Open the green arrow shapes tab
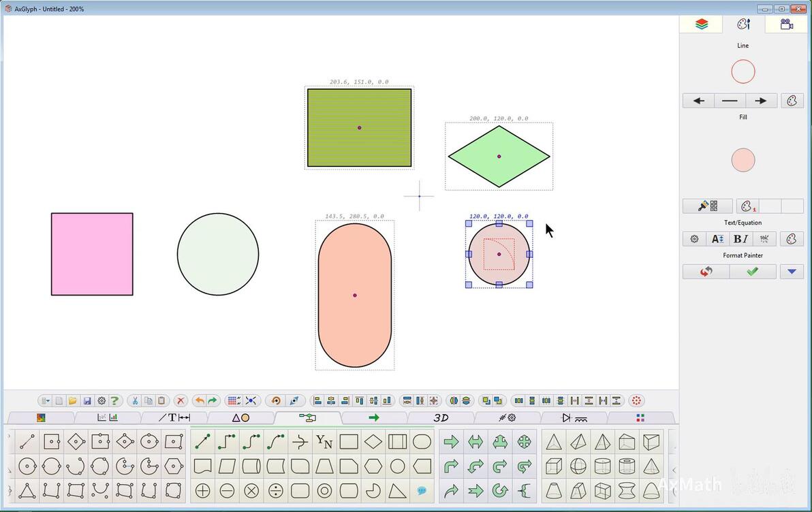 (374, 418)
